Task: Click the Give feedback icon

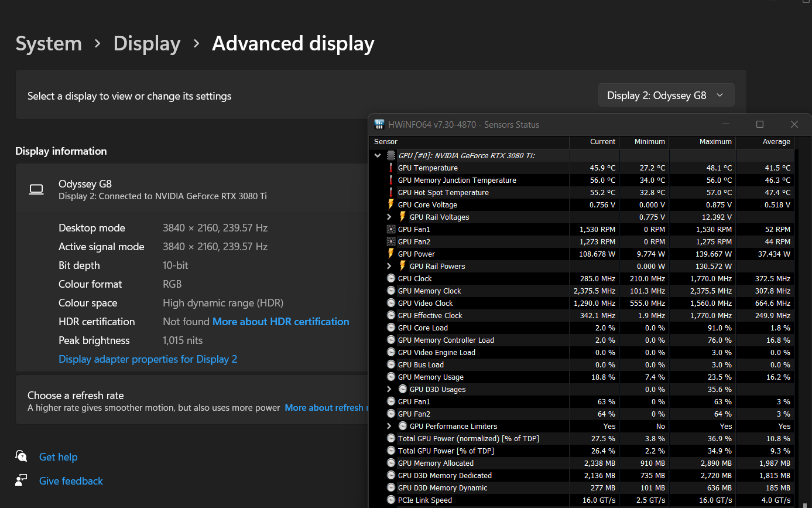Action: [x=21, y=479]
